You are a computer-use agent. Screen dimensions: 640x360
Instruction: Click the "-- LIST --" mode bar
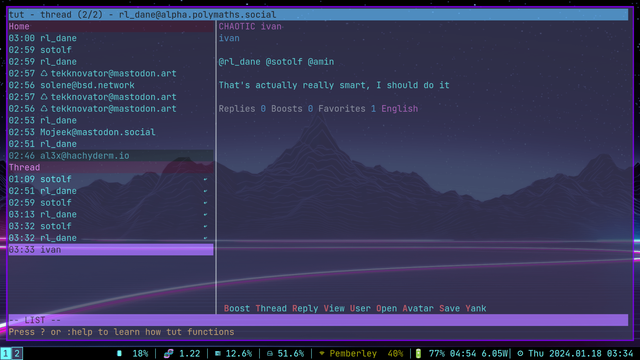pyautogui.click(x=318, y=320)
